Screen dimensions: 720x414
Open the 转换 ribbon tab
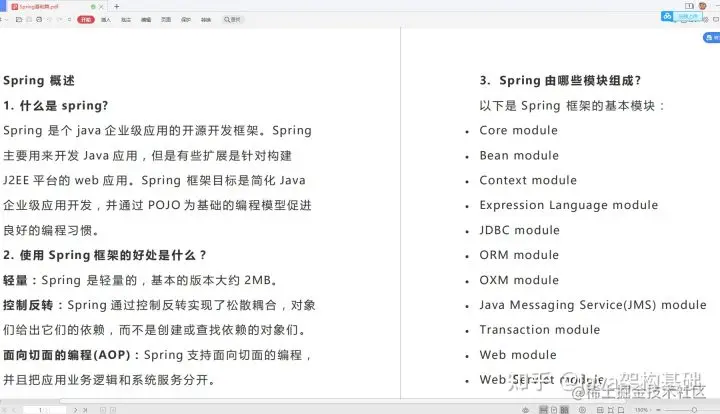(206, 20)
